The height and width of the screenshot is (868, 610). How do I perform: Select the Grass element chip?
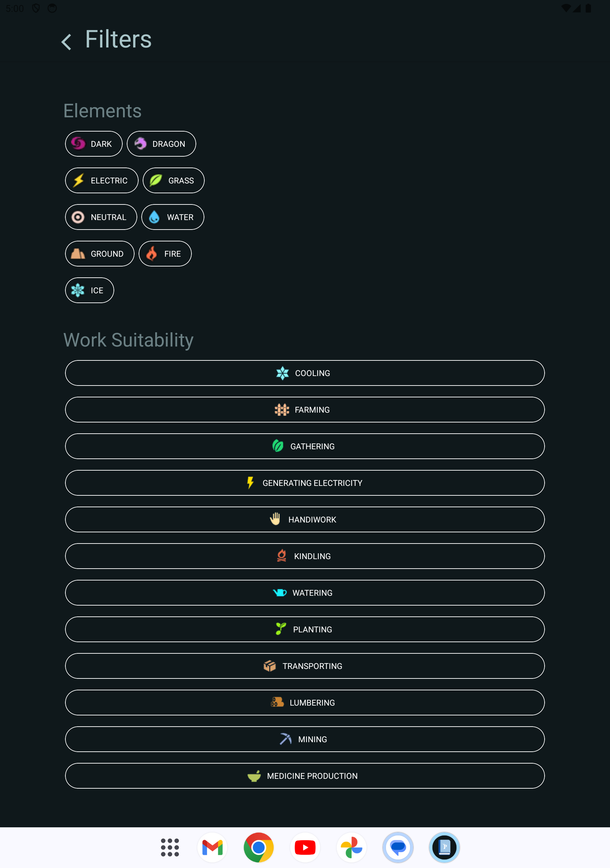[x=174, y=180]
